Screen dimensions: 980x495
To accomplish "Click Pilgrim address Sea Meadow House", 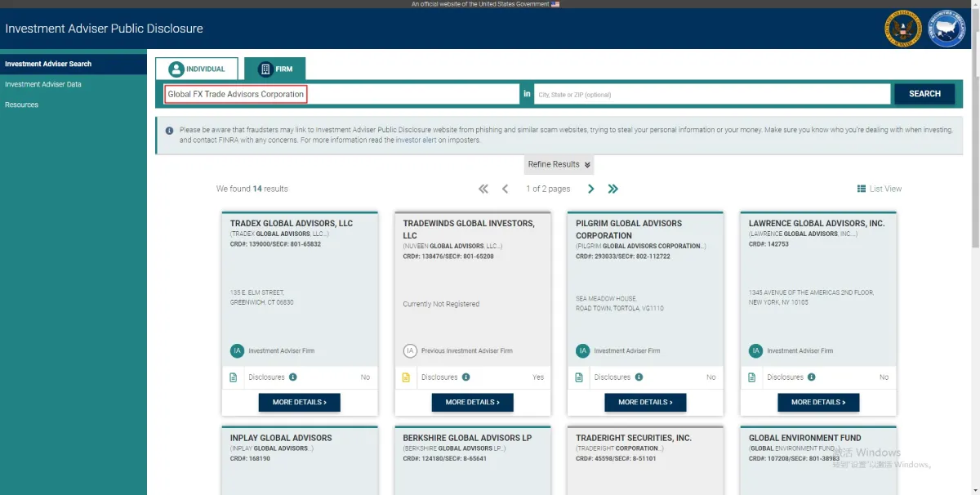I will coord(620,304).
